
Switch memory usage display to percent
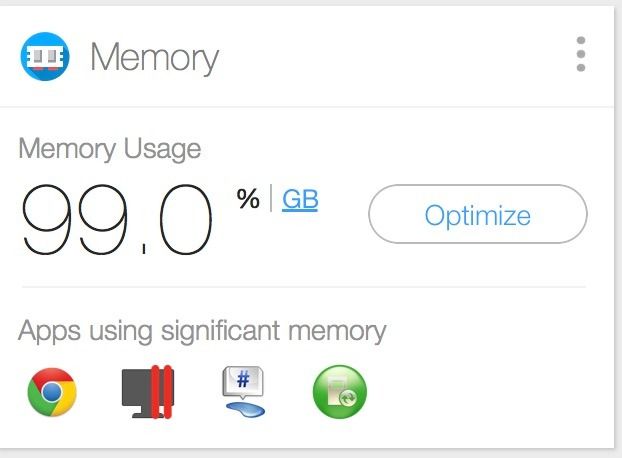click(x=248, y=199)
